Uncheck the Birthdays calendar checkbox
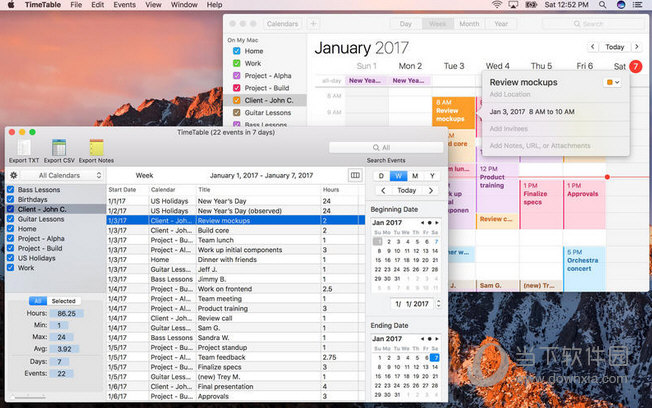This screenshot has height=408, width=652. [x=10, y=199]
